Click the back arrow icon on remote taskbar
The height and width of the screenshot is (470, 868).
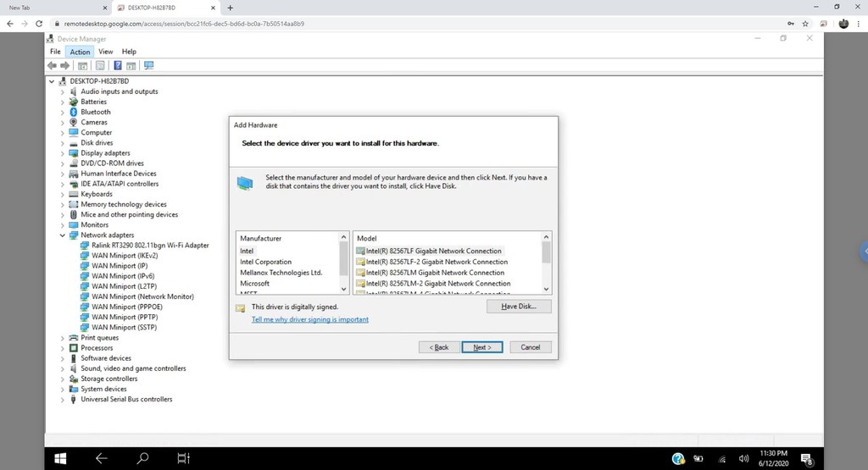pyautogui.click(x=102, y=458)
